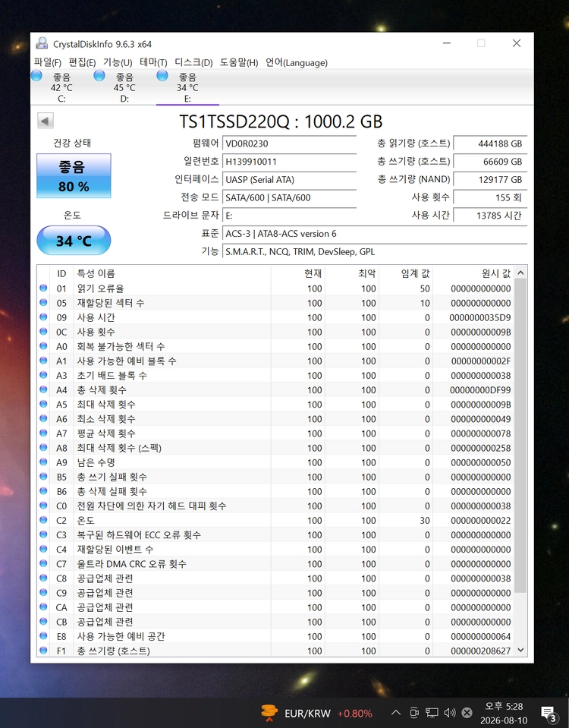Click the status dot for 05 재할당된 섹터 수
Viewport: 569px width, 728px height.
pyautogui.click(x=44, y=302)
